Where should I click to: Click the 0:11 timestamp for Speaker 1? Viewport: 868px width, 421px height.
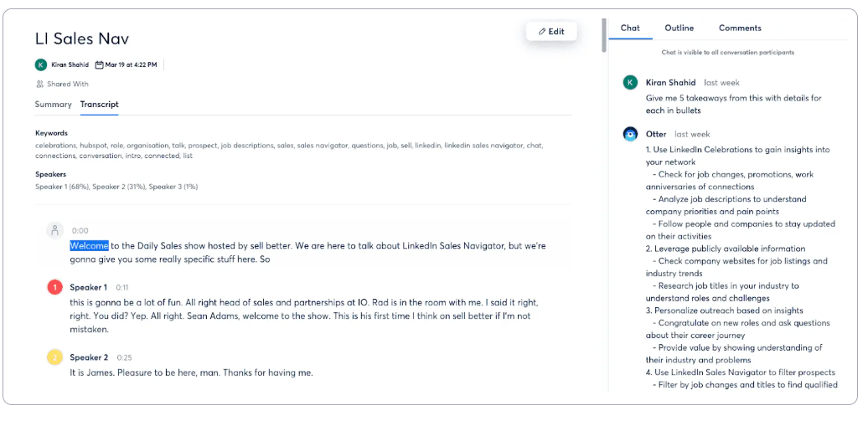click(122, 287)
